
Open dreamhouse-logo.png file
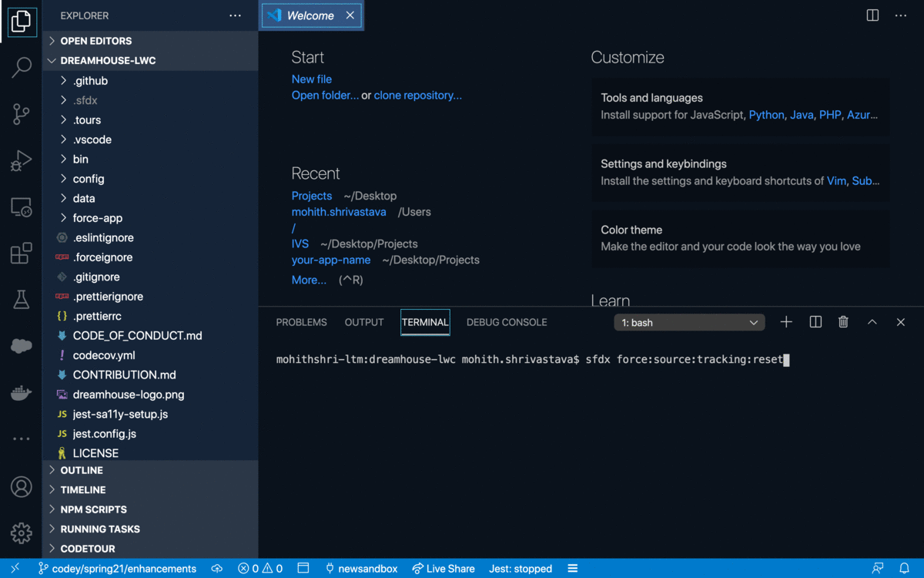click(150, 395)
